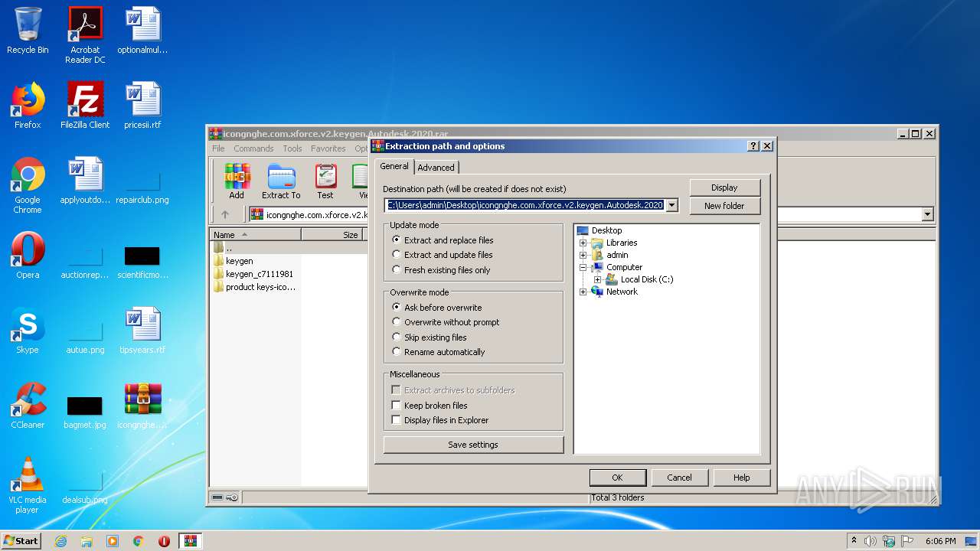Open CCleaner desktop shortcut

point(28,406)
